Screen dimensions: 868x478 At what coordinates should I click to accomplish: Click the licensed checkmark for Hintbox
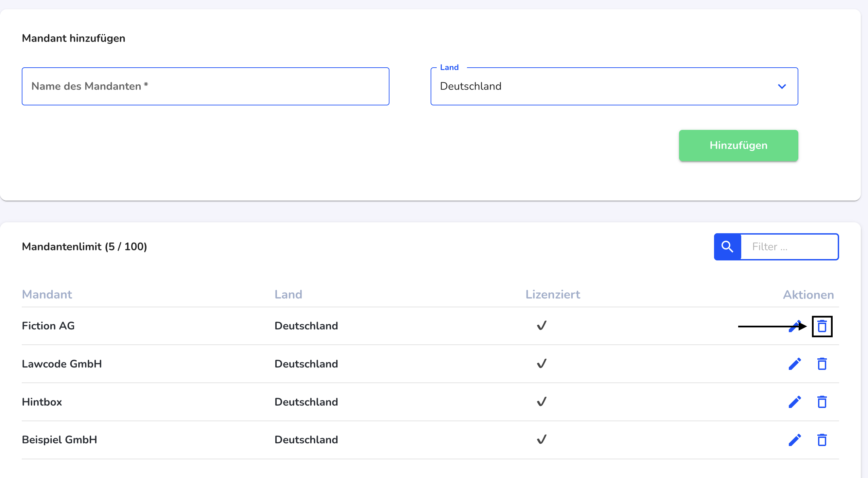542,402
